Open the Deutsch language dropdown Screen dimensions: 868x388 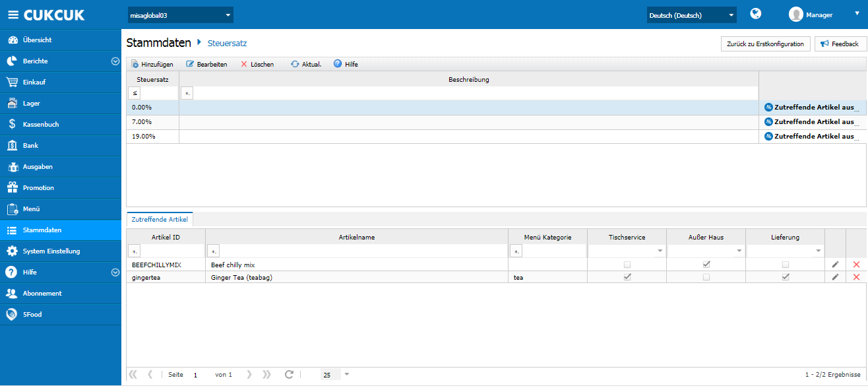(691, 15)
